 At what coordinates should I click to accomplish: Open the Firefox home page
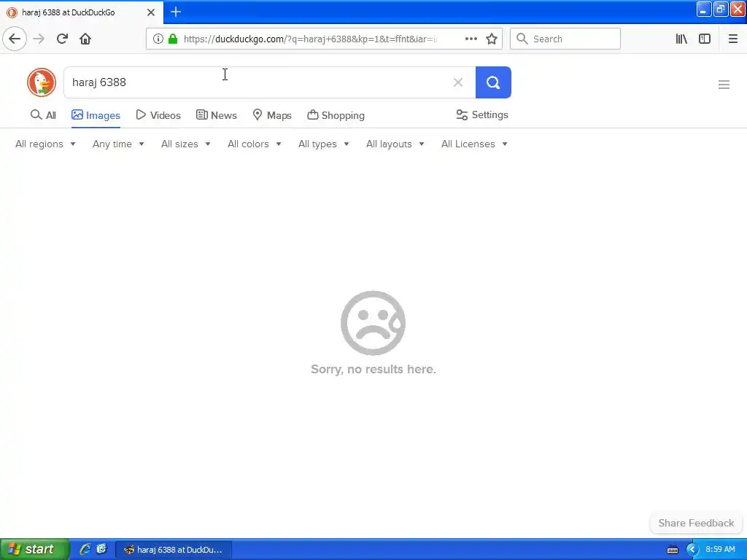85,39
